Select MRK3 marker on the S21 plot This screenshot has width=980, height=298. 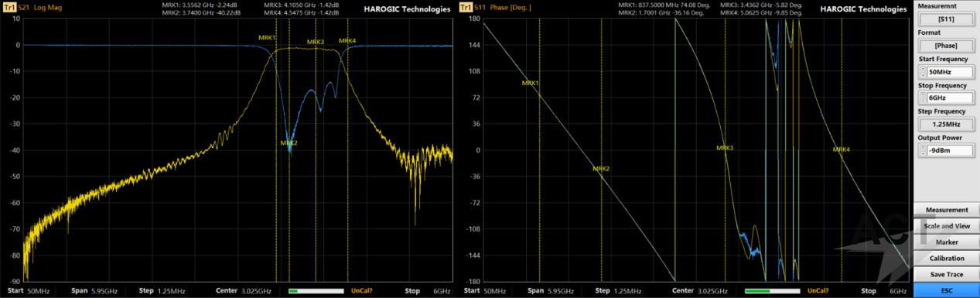(316, 42)
